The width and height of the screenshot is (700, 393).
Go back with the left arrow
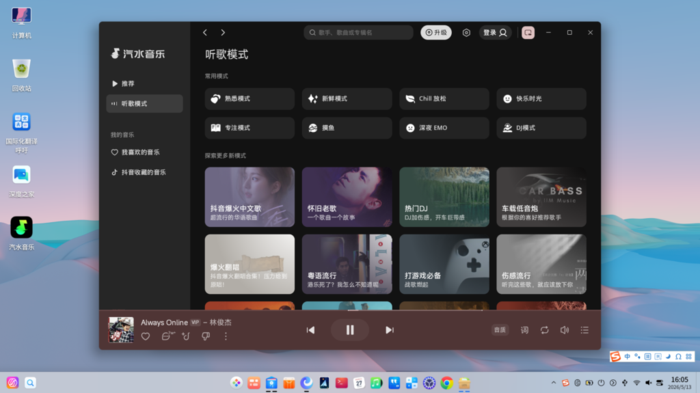(205, 33)
